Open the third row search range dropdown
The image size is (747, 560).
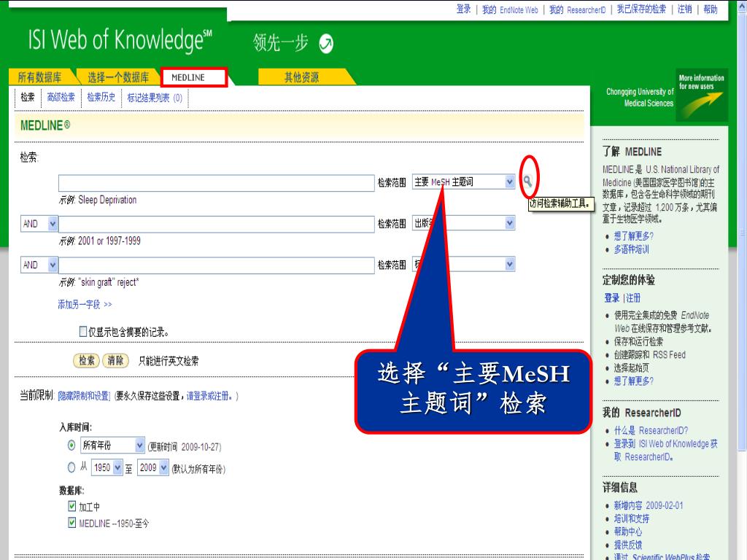(x=463, y=264)
